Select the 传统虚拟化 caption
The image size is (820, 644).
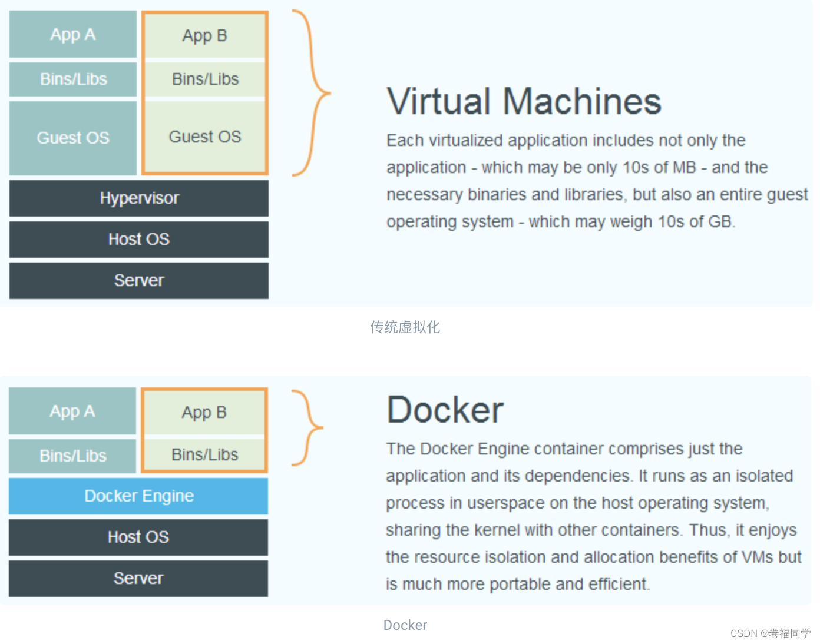tap(405, 327)
